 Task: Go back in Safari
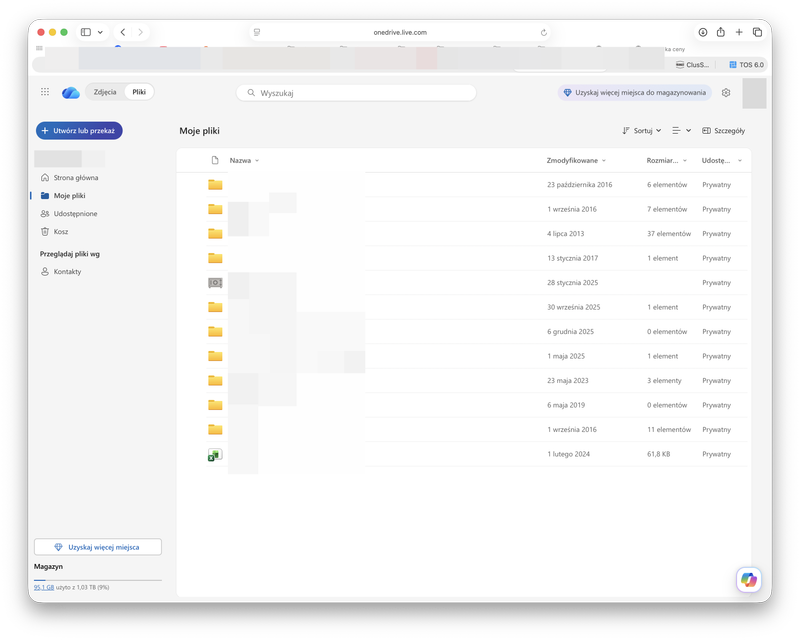123,32
